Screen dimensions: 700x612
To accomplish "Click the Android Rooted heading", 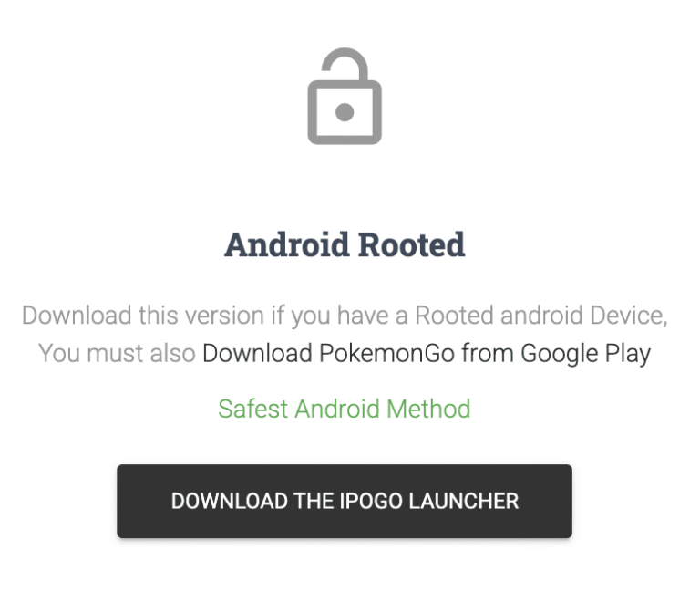I will (345, 244).
